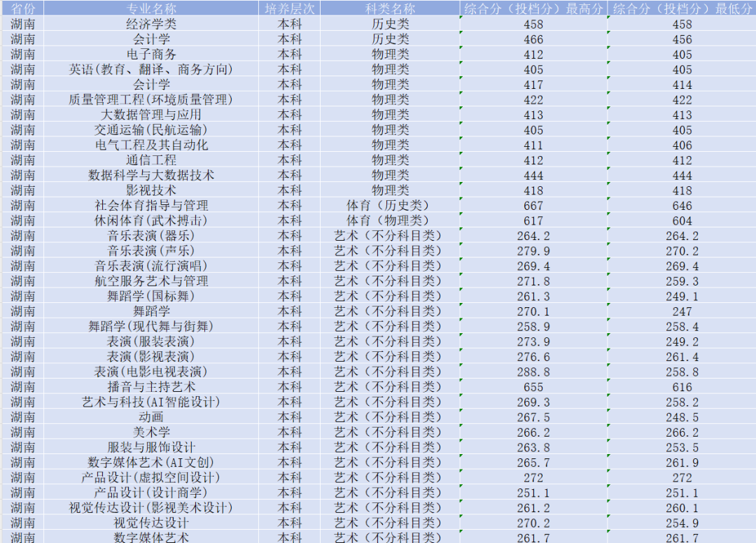Select 质量管理工程(环境质量管理) cell
The height and width of the screenshot is (543, 756).
coord(151,99)
